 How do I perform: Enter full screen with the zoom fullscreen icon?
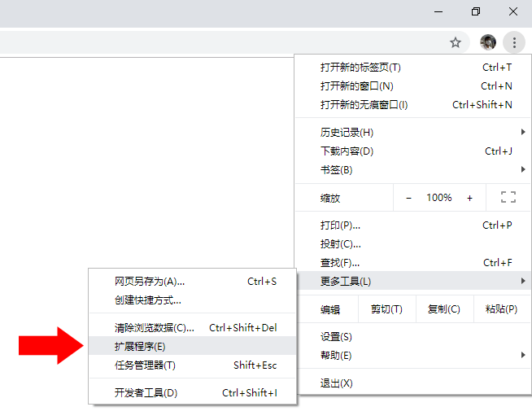pos(508,197)
